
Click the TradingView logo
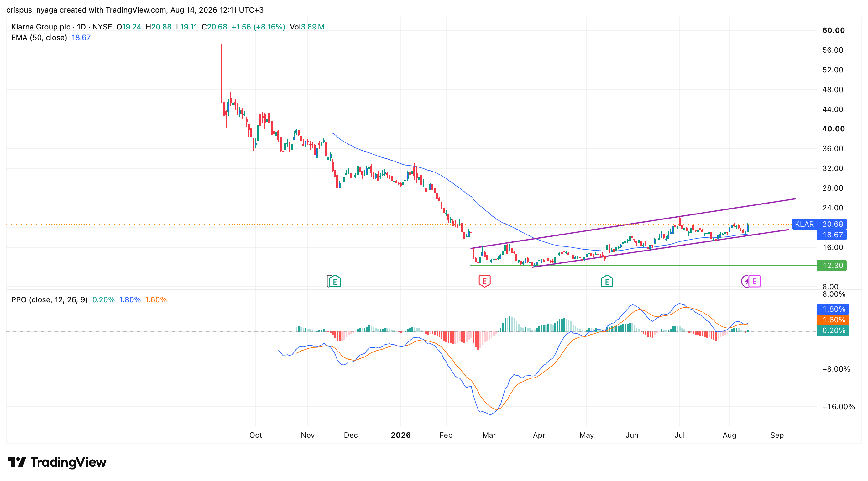(57, 462)
